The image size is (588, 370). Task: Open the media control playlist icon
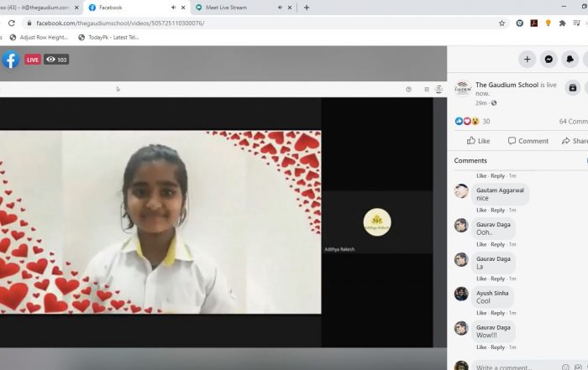(x=576, y=23)
